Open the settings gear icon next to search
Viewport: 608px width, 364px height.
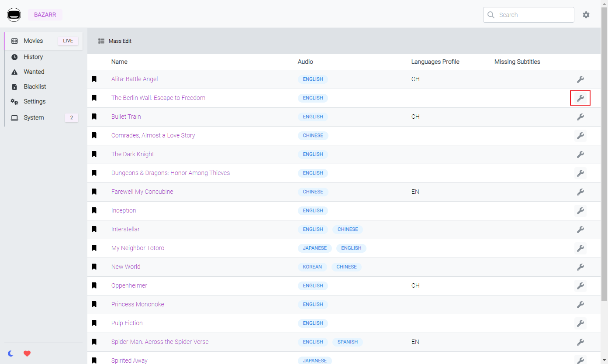pos(586,15)
